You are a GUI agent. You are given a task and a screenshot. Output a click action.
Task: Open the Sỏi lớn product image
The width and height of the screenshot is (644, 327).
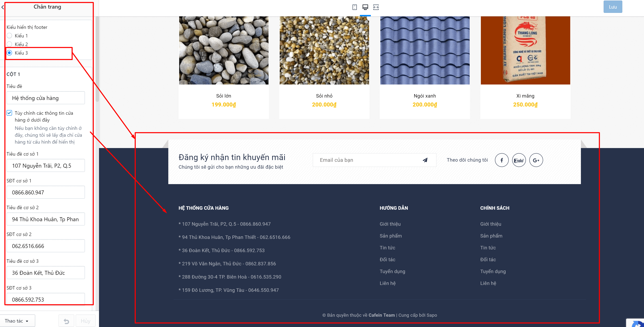(224, 50)
